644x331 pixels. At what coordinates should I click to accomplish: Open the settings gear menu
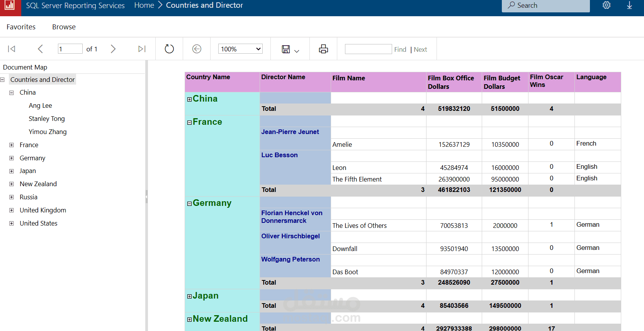[x=607, y=5]
